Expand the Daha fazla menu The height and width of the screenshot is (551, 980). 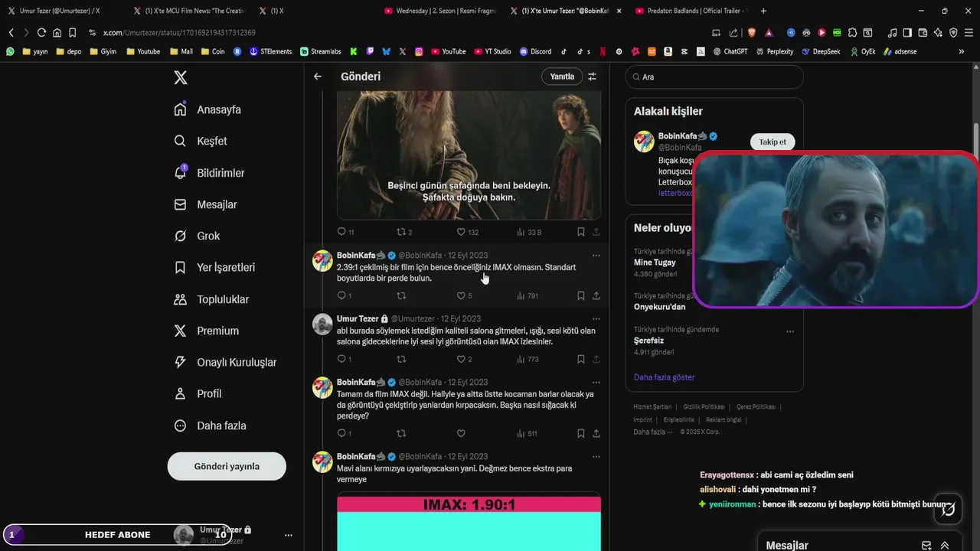coord(210,425)
